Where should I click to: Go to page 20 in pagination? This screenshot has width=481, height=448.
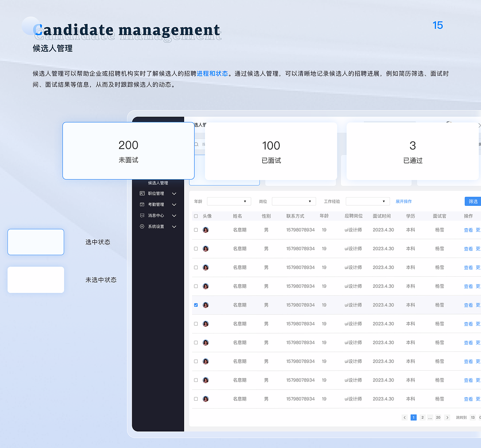438,418
